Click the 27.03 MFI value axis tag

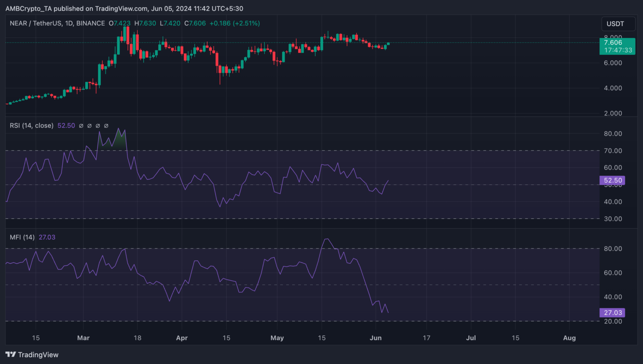click(x=613, y=313)
